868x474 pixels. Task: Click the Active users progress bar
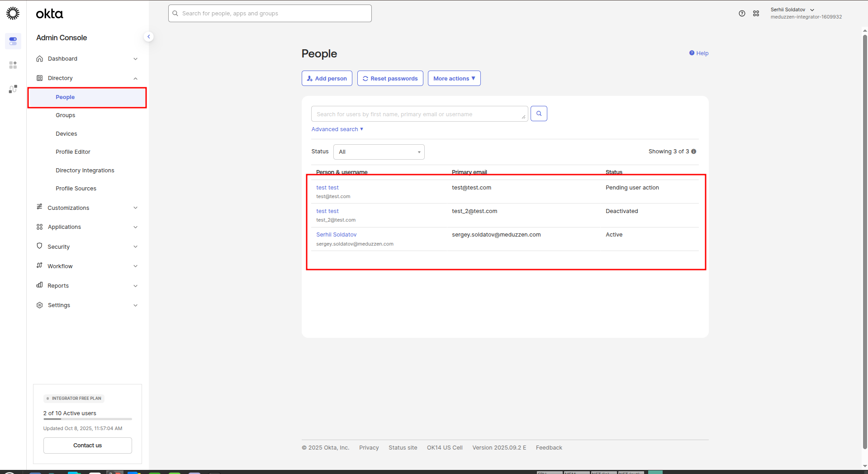pos(88,419)
